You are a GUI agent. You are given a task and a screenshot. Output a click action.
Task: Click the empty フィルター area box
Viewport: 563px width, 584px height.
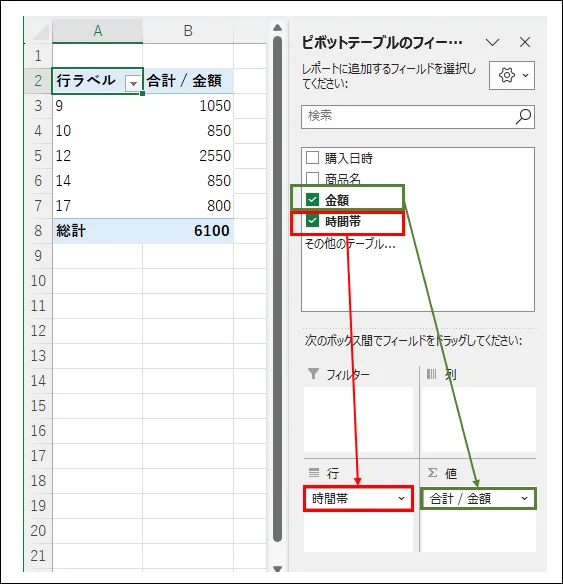point(358,419)
